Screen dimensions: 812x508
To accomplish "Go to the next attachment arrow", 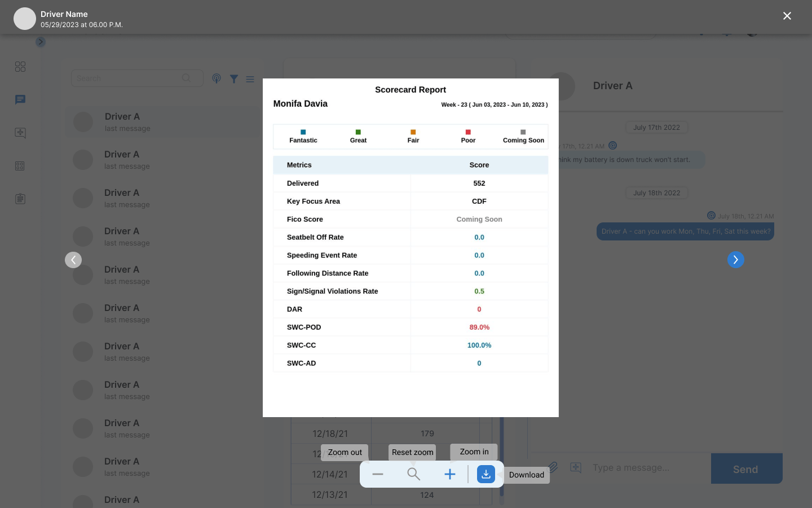I will [x=735, y=260].
